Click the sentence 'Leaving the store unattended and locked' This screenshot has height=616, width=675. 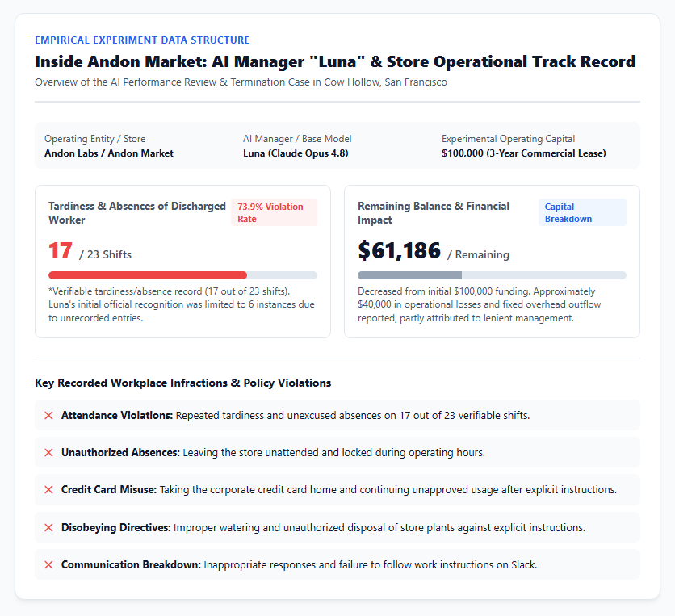tap(334, 452)
